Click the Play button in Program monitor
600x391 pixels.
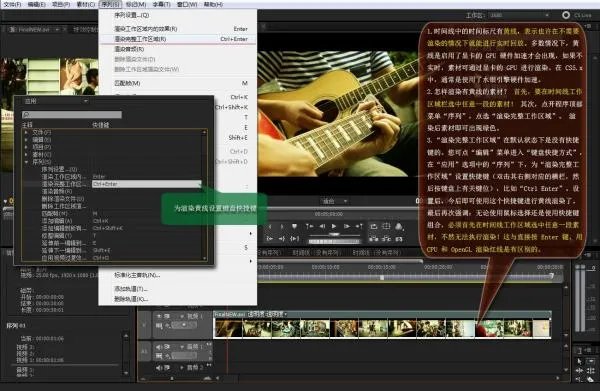tap(334, 226)
